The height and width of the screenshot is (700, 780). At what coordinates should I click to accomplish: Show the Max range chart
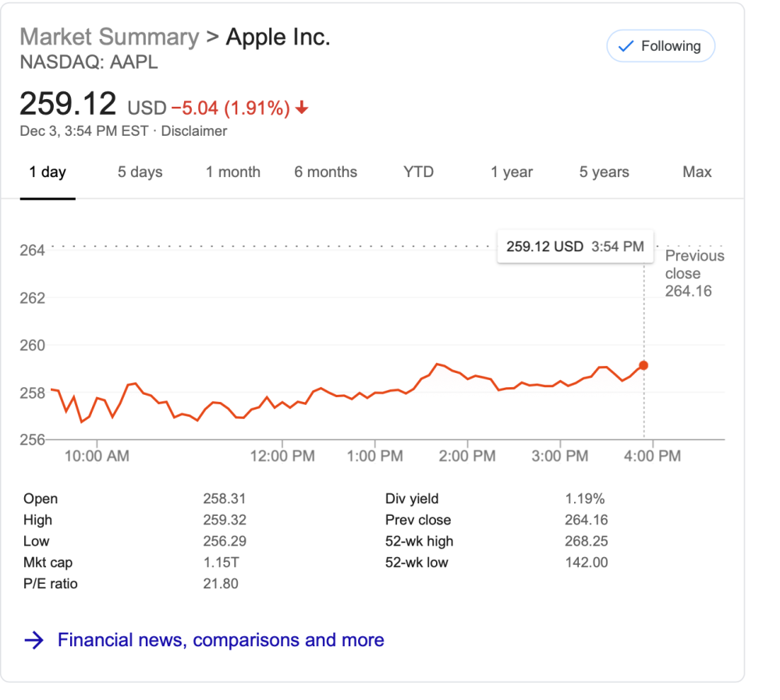point(697,172)
